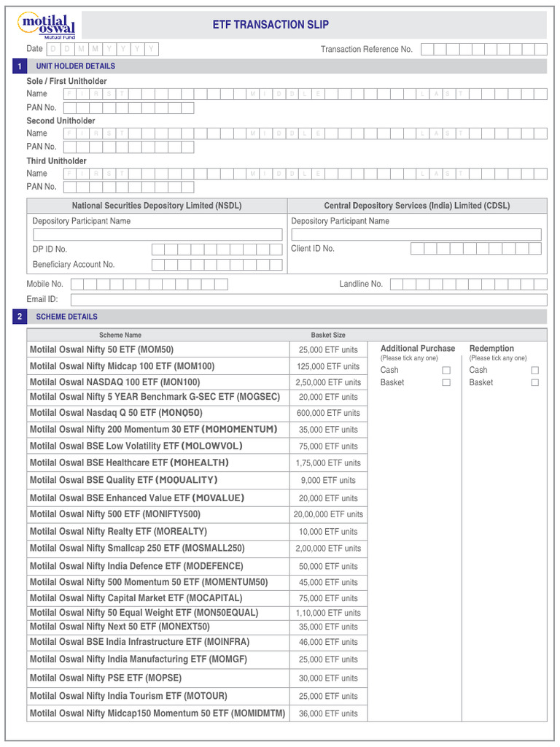The height and width of the screenshot is (747, 560).
Task: Select the Nifty India Manufacturing ETF (MOMGF) row
Action: click(x=197, y=659)
